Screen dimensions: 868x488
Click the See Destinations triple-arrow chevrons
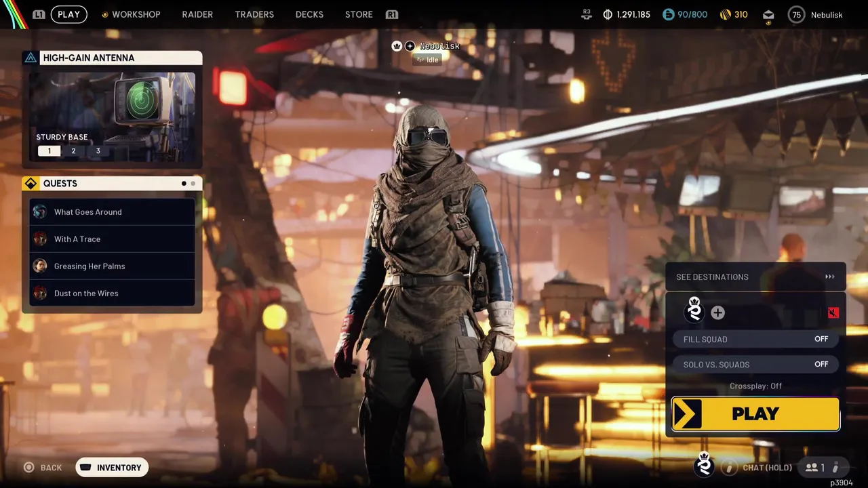click(x=829, y=277)
